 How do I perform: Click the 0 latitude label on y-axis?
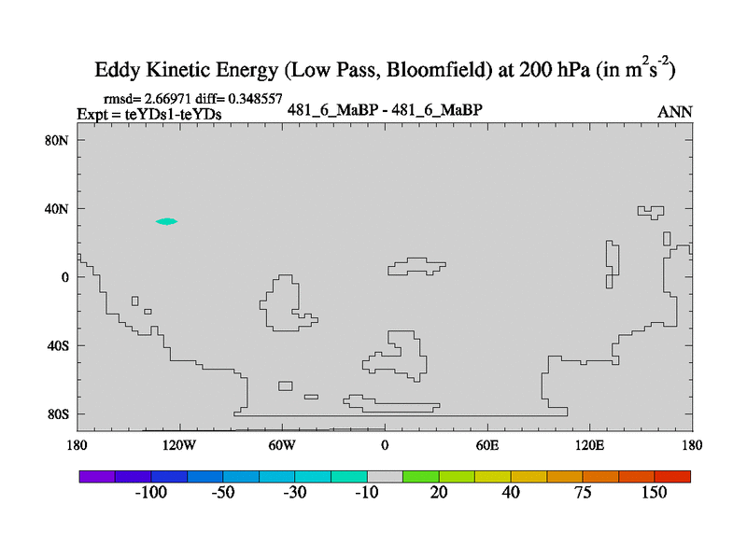coord(65,277)
